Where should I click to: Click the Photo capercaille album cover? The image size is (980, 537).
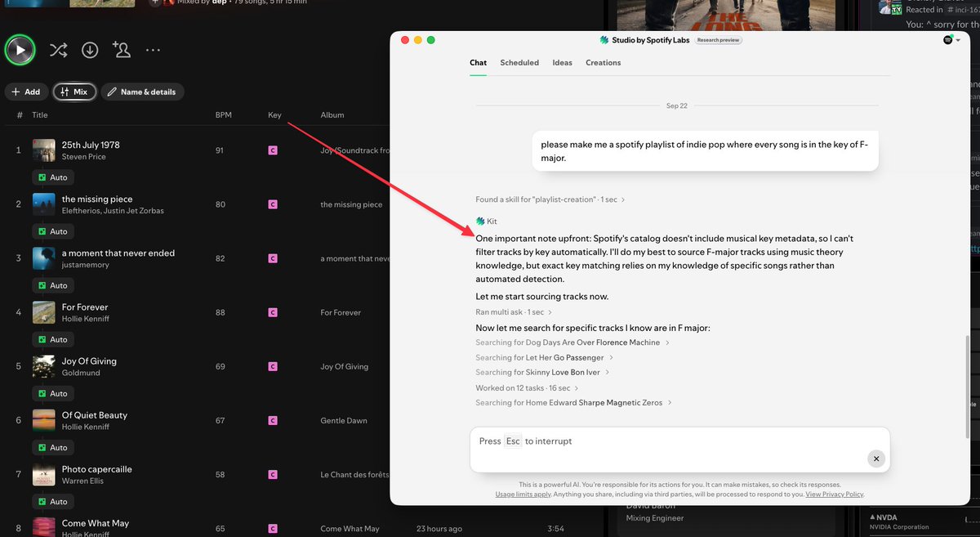pos(44,474)
